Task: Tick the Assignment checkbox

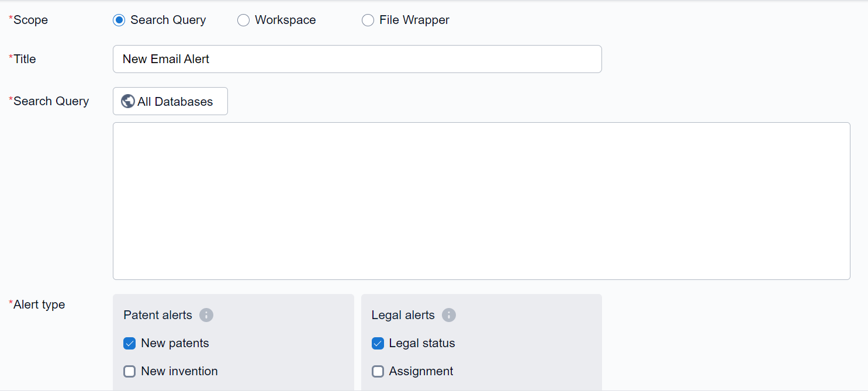Action: coord(378,372)
